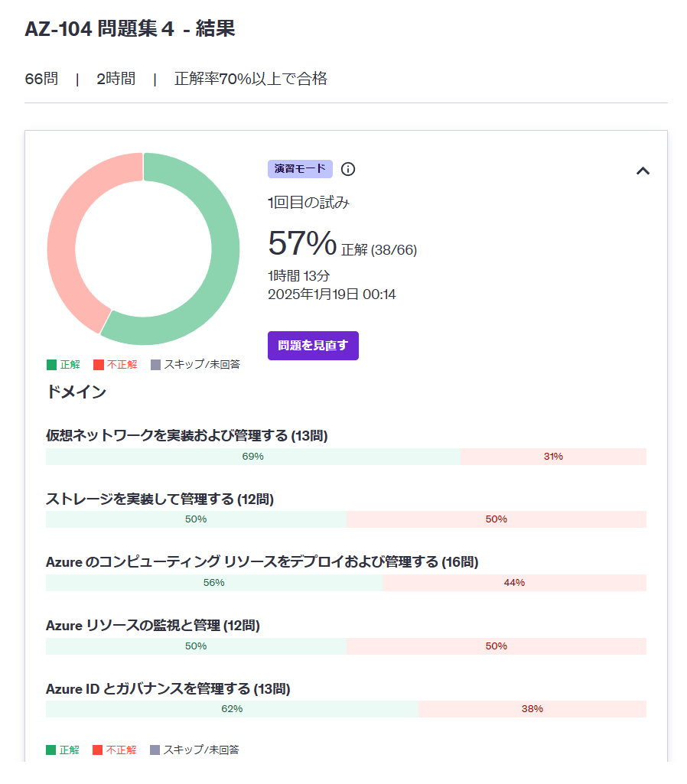
Task: Click the bottom legend red 不正解 swatch
Action: [x=97, y=750]
